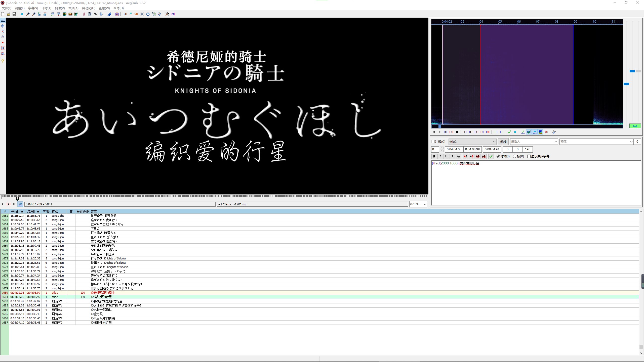The height and width of the screenshot is (362, 644).
Task: Select the rotate Z visual tool
Action: click(3, 31)
